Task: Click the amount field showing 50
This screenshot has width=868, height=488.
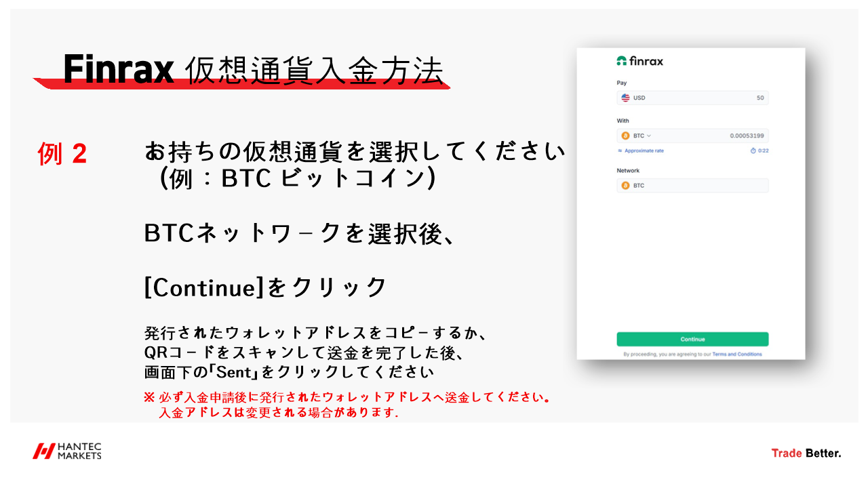Action: pyautogui.click(x=760, y=98)
